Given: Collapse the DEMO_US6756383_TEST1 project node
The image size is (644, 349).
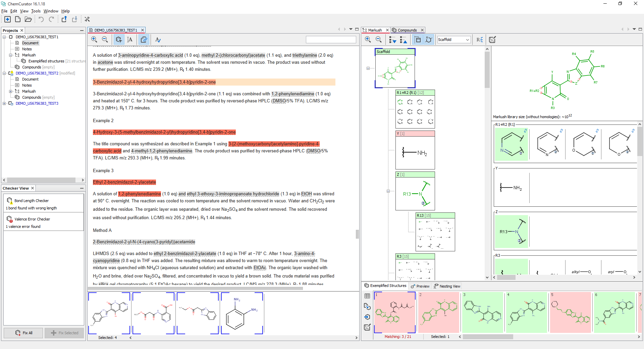Looking at the screenshot, I should (x=4, y=37).
